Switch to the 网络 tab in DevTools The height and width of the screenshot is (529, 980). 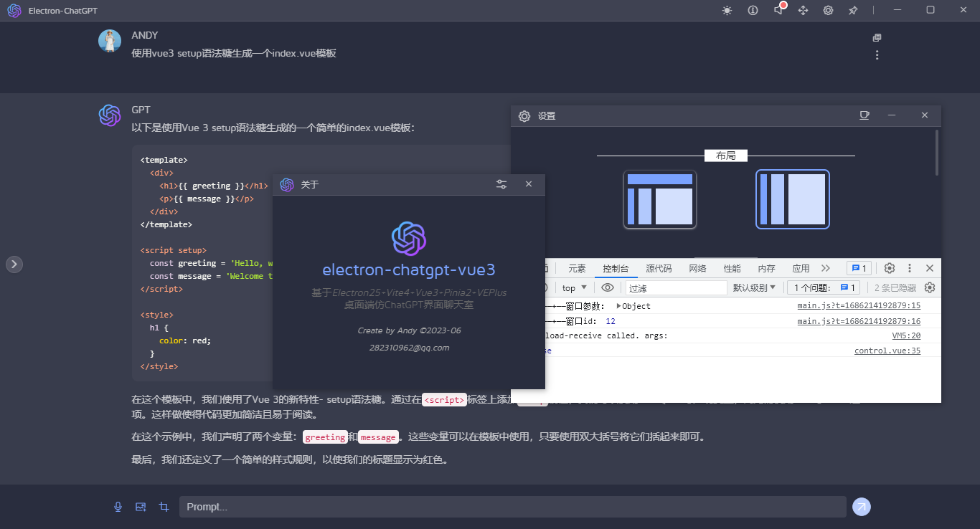697,267
